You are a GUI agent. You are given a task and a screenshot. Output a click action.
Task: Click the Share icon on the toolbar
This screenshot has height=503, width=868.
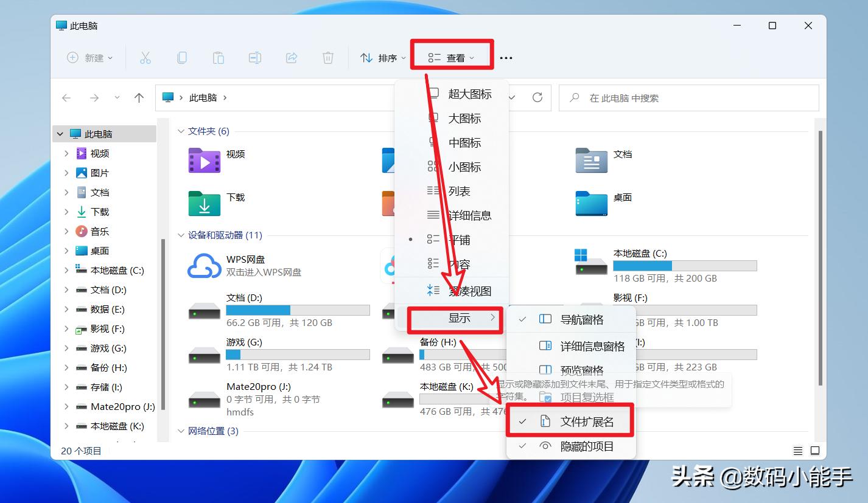click(291, 57)
